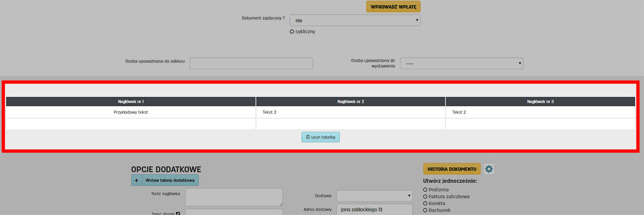The width and height of the screenshot is (644, 215).
Task: Click the 'Nagłówek nr 1' column header
Action: [131, 102]
